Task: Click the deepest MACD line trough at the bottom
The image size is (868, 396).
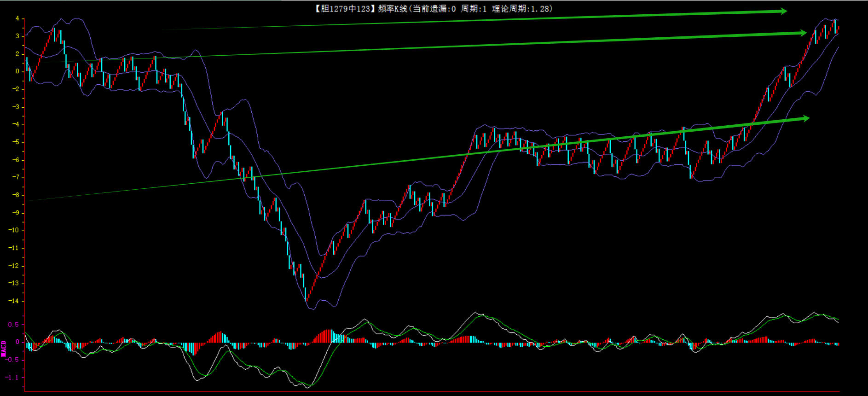Action: coord(307,387)
